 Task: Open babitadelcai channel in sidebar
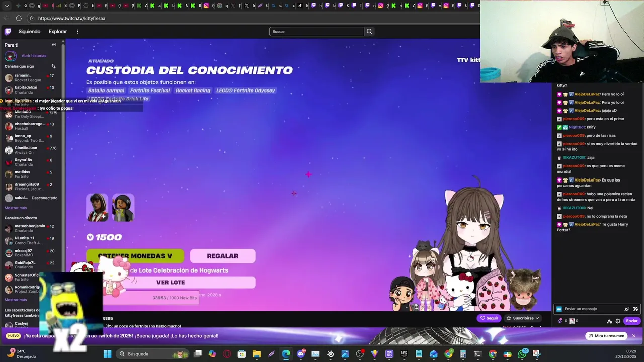point(30,90)
